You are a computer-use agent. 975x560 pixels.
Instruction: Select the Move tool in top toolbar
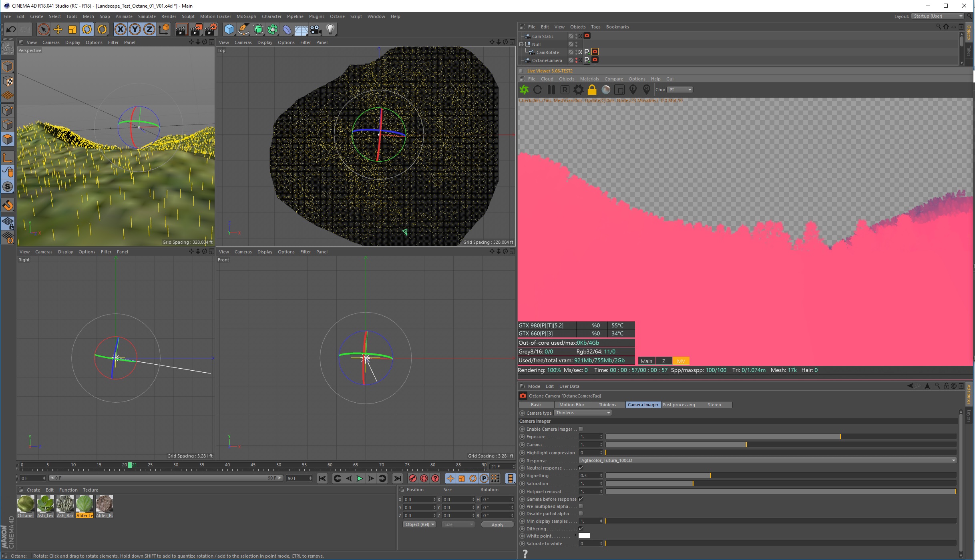58,29
